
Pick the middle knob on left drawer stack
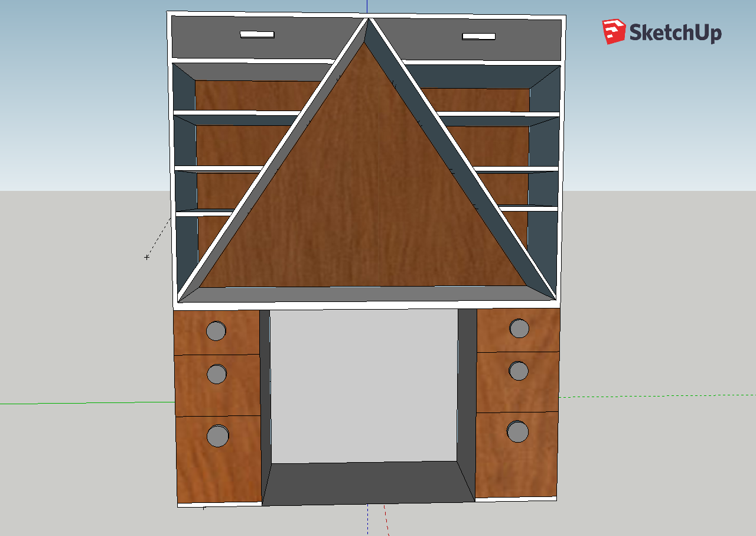coord(217,374)
